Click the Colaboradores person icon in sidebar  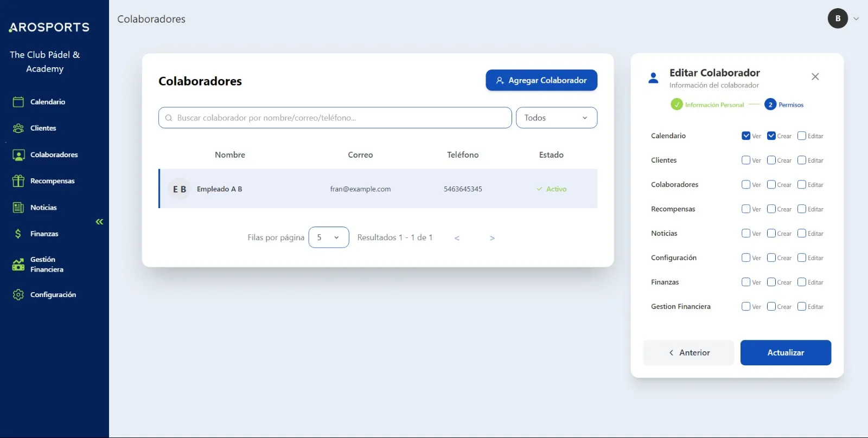pos(18,155)
